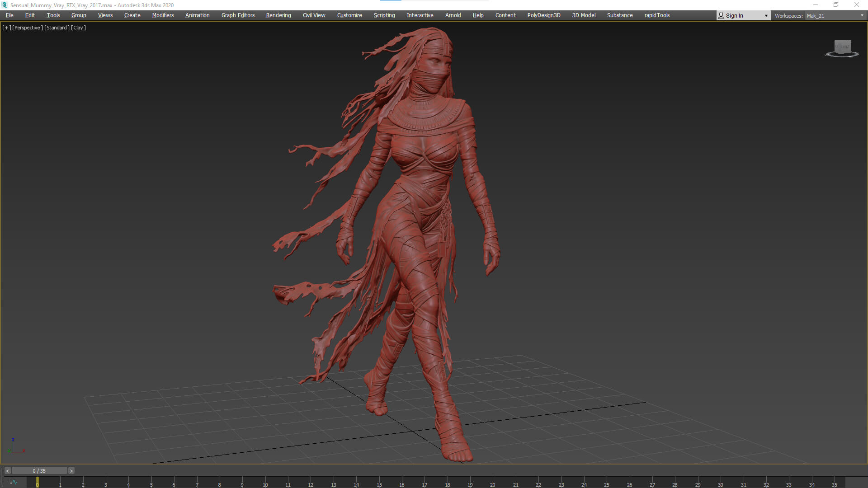Open the Views menu

[105, 15]
